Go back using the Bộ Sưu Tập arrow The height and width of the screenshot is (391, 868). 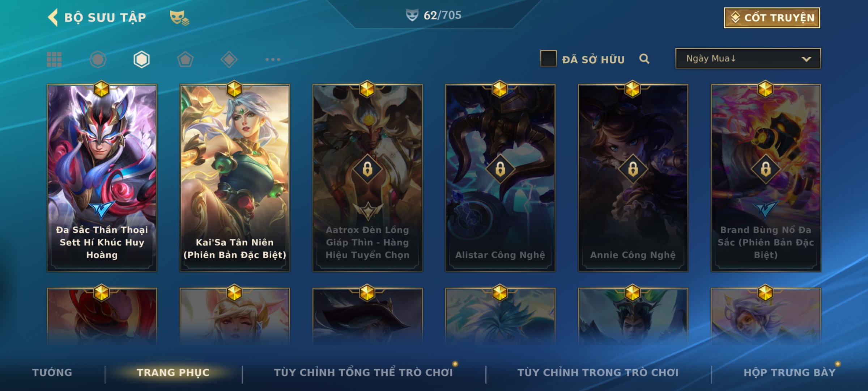coord(53,17)
